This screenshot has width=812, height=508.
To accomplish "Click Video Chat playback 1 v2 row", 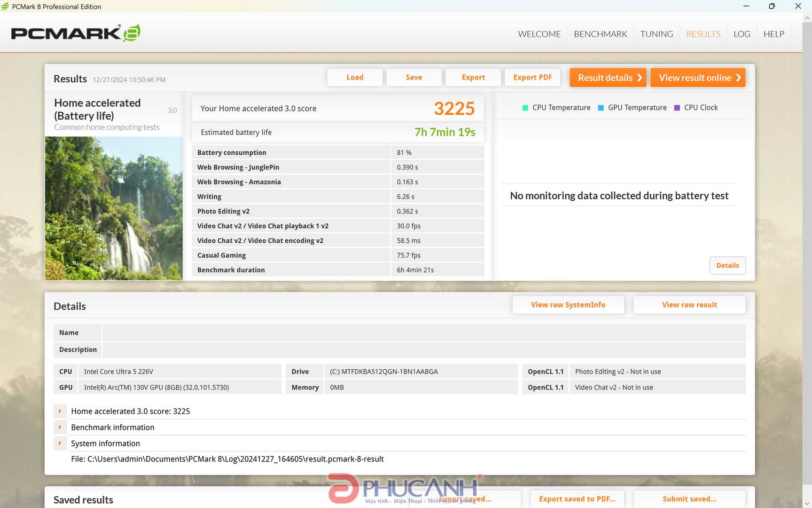I will pyautogui.click(x=338, y=226).
